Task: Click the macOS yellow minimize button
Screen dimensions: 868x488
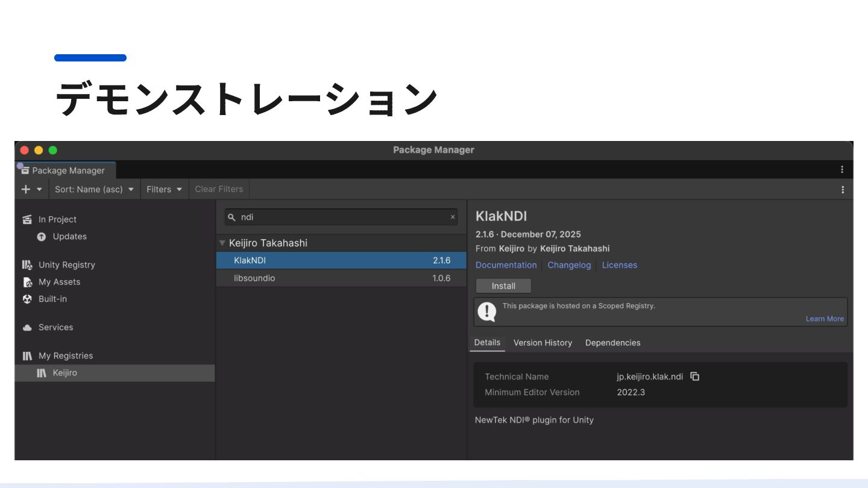Action: 39,150
